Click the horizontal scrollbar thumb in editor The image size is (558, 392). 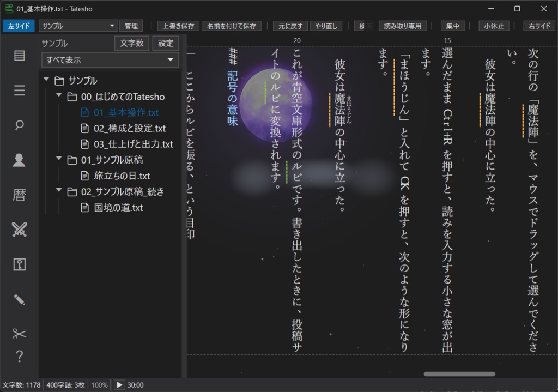(459, 374)
